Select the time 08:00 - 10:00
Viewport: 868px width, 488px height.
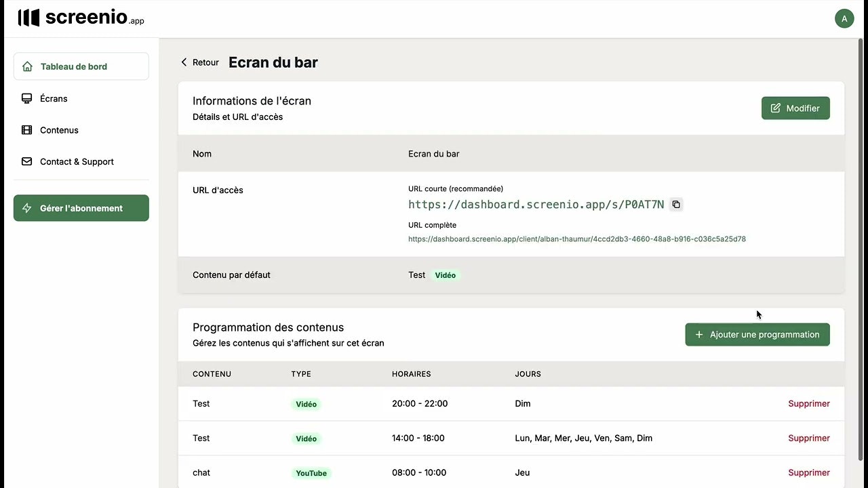pyautogui.click(x=419, y=472)
